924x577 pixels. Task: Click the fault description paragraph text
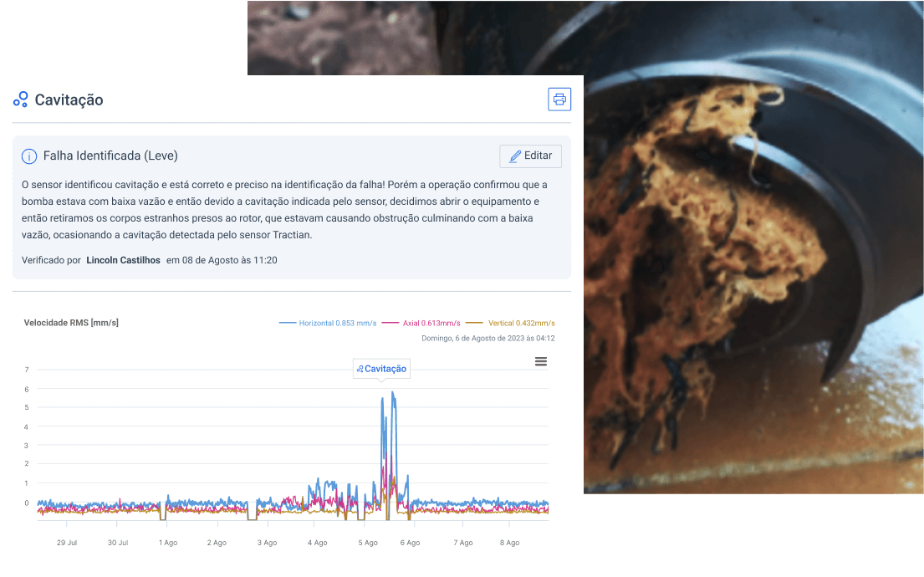coord(284,210)
